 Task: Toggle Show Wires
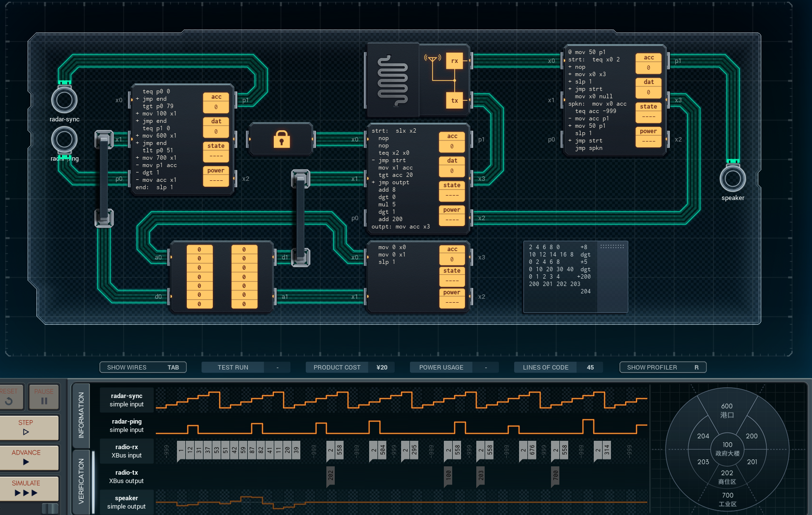click(x=143, y=367)
